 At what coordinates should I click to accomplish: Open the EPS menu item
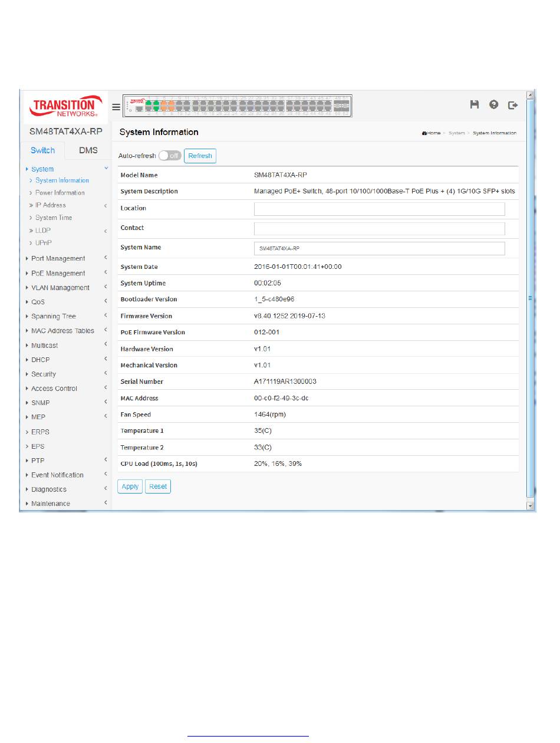pos(38,446)
